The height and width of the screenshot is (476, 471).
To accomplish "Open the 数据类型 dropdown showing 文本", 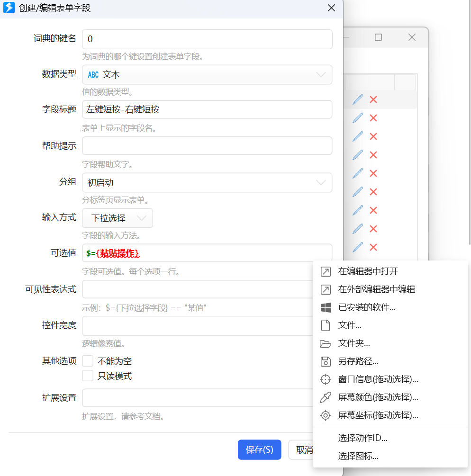I will pyautogui.click(x=207, y=75).
